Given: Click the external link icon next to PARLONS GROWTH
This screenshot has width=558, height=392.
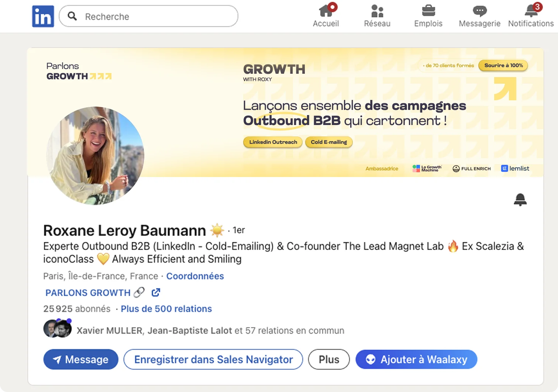Looking at the screenshot, I should [x=156, y=292].
